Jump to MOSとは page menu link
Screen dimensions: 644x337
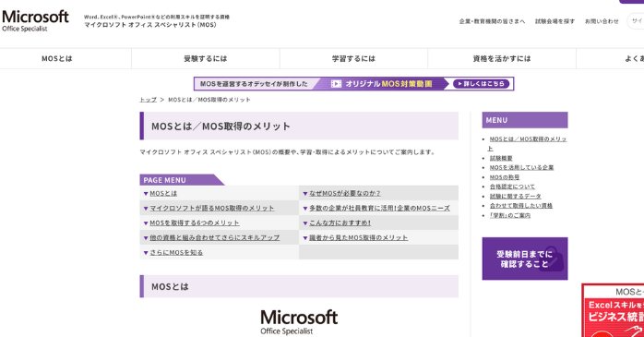[163, 194]
